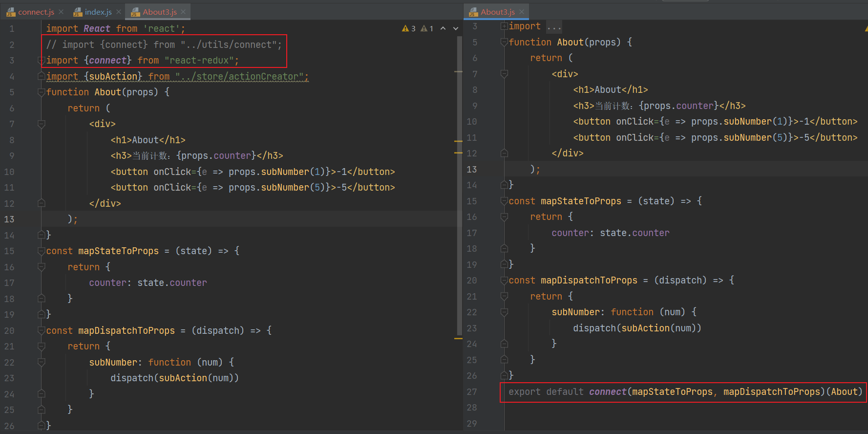Click line number 13 in left gutter
The image size is (868, 434).
click(9, 219)
